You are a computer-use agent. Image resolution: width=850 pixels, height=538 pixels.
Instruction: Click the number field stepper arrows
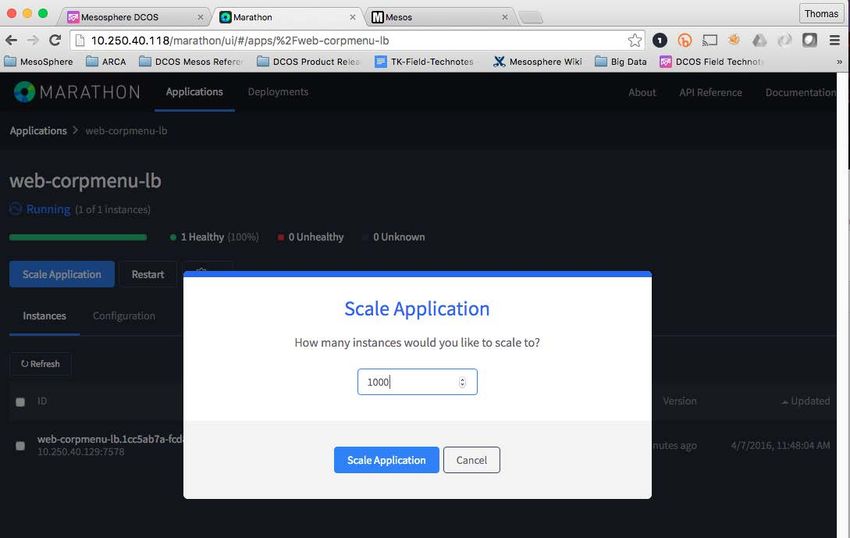pyautogui.click(x=462, y=382)
